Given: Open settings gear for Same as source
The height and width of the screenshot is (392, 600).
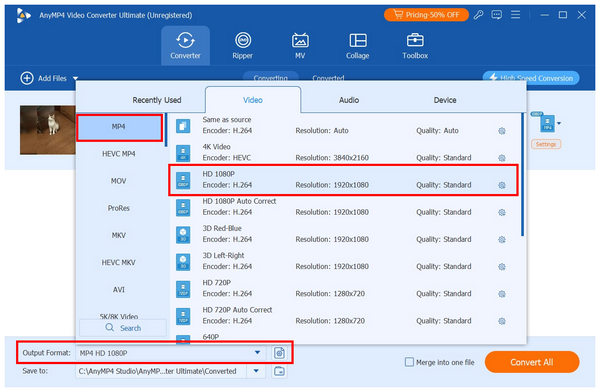Looking at the screenshot, I should (502, 131).
